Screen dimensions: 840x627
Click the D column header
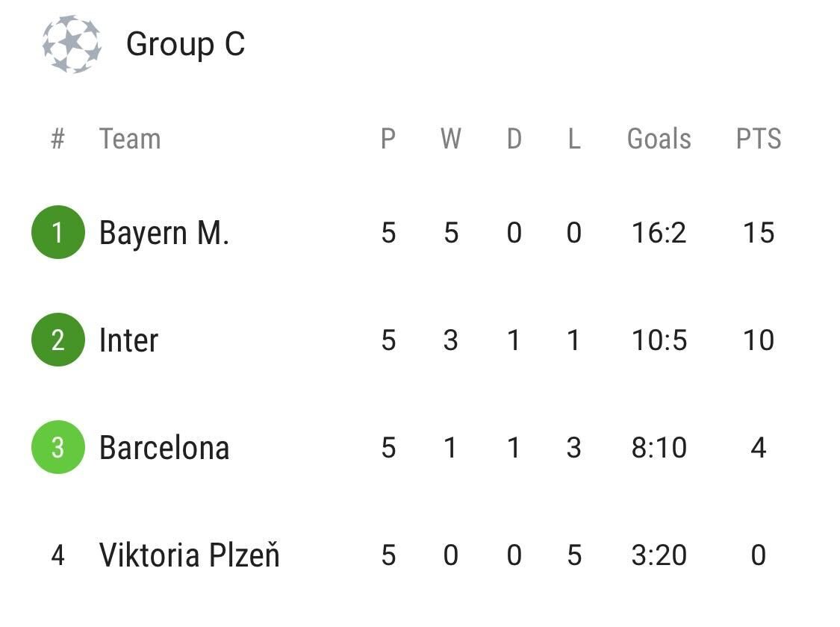[514, 139]
